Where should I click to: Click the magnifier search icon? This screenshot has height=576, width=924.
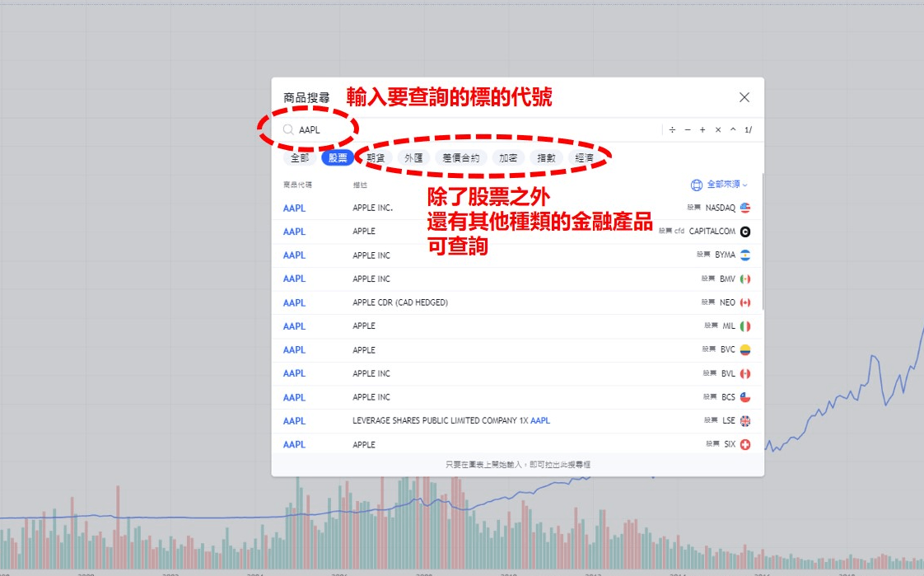click(288, 129)
